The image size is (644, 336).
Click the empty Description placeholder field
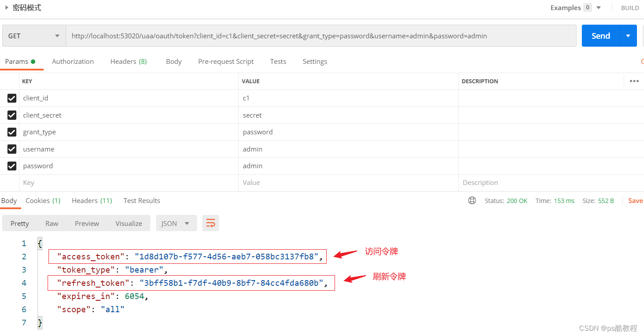551,183
